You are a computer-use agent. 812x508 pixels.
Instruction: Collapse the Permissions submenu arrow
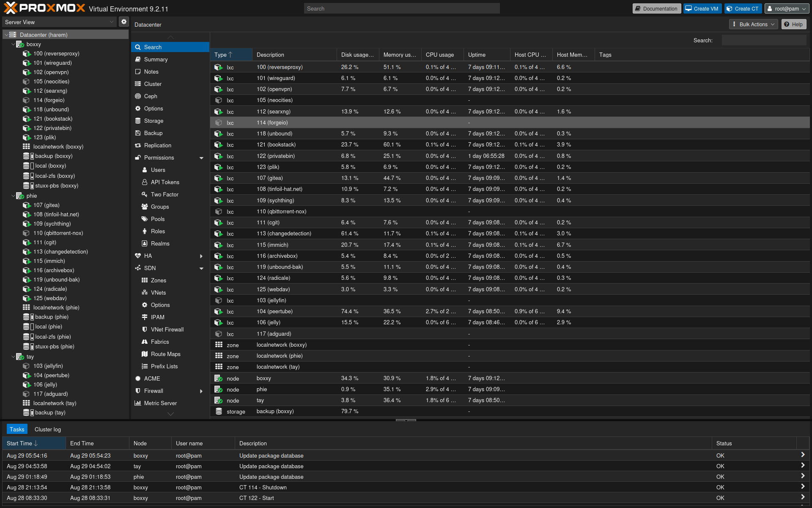point(201,158)
